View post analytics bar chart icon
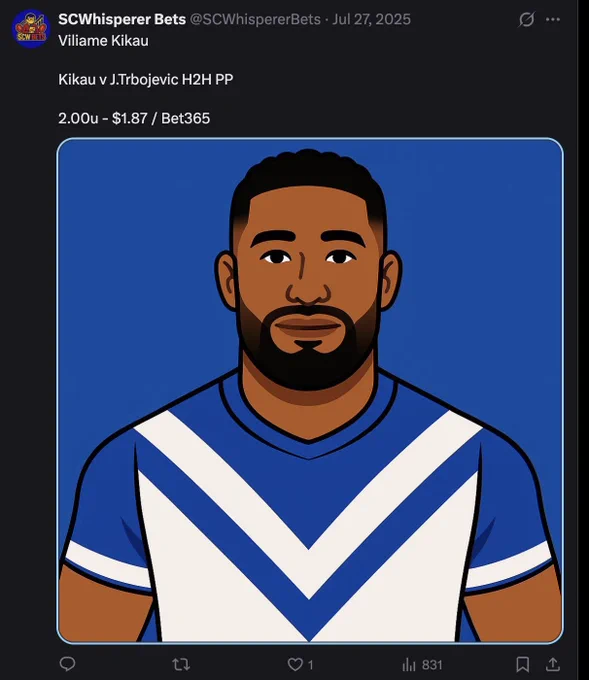 tap(409, 664)
